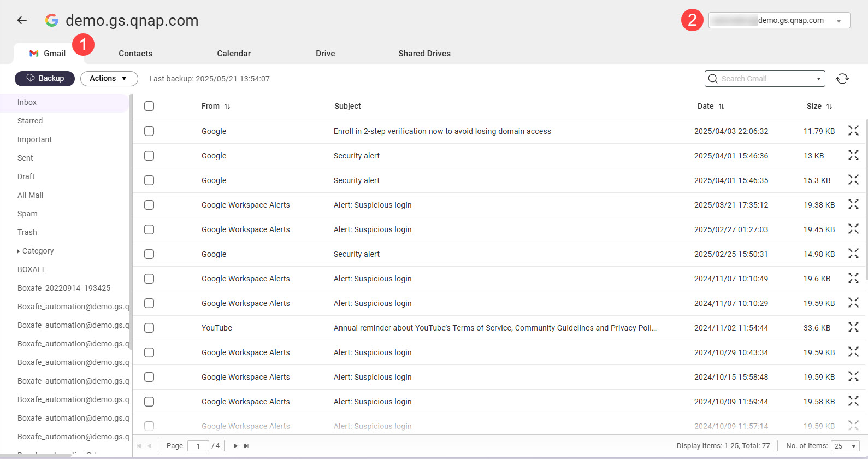Check the YouTube email checkbox
The width and height of the screenshot is (868, 459).
[x=149, y=328]
